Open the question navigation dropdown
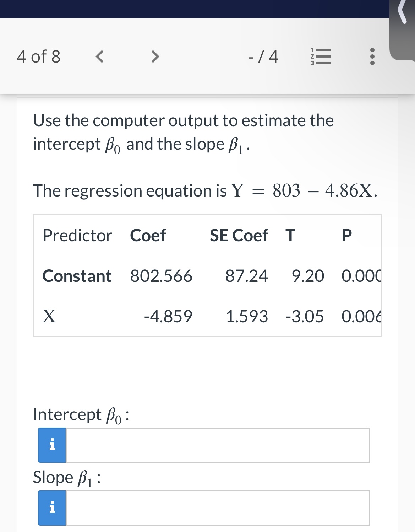 (x=320, y=57)
